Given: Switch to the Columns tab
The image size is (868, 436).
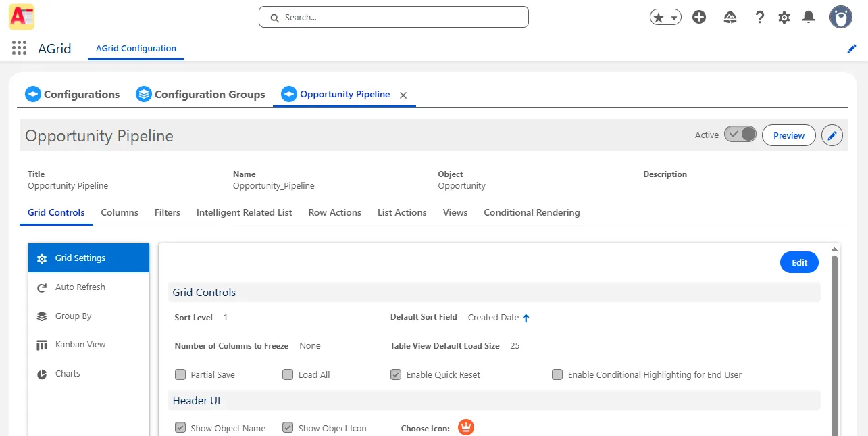Looking at the screenshot, I should pos(120,212).
